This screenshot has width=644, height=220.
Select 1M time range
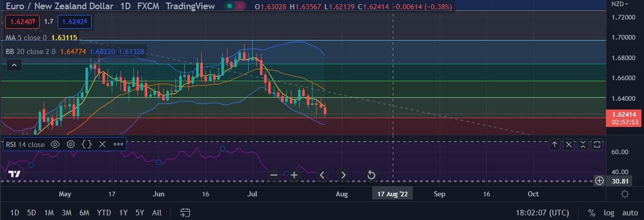point(49,212)
